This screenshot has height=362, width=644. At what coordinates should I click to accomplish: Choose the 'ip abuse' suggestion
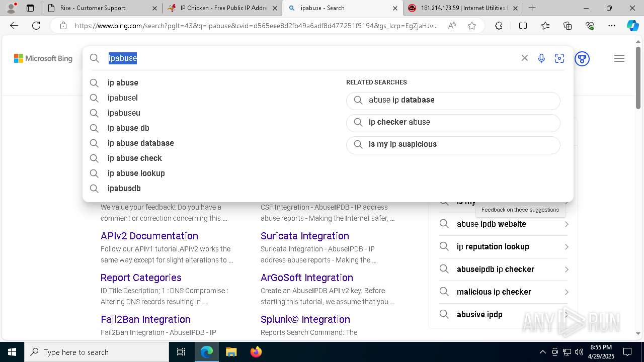click(x=123, y=82)
